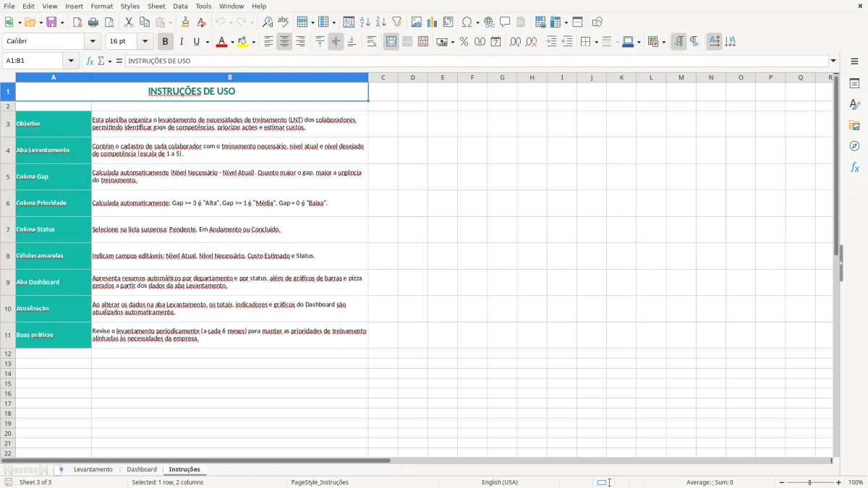Image resolution: width=868 pixels, height=488 pixels.
Task: Split the window
Action: pos(577,22)
